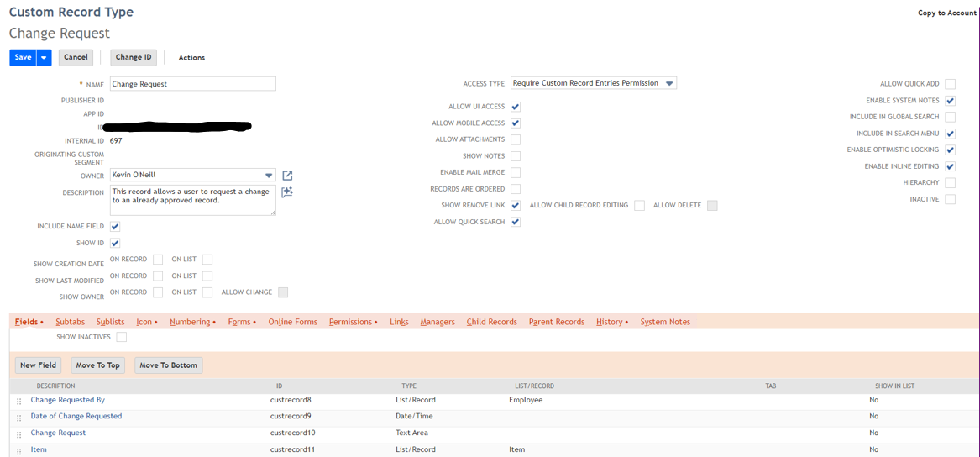980x457 pixels.
Task: Toggle Enable System Notes checkbox
Action: 950,101
